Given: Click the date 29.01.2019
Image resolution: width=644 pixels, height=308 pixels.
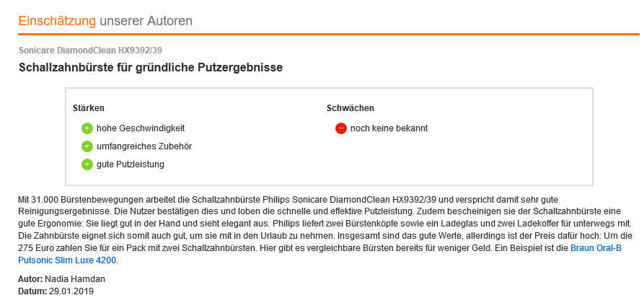Looking at the screenshot, I should [71, 291].
